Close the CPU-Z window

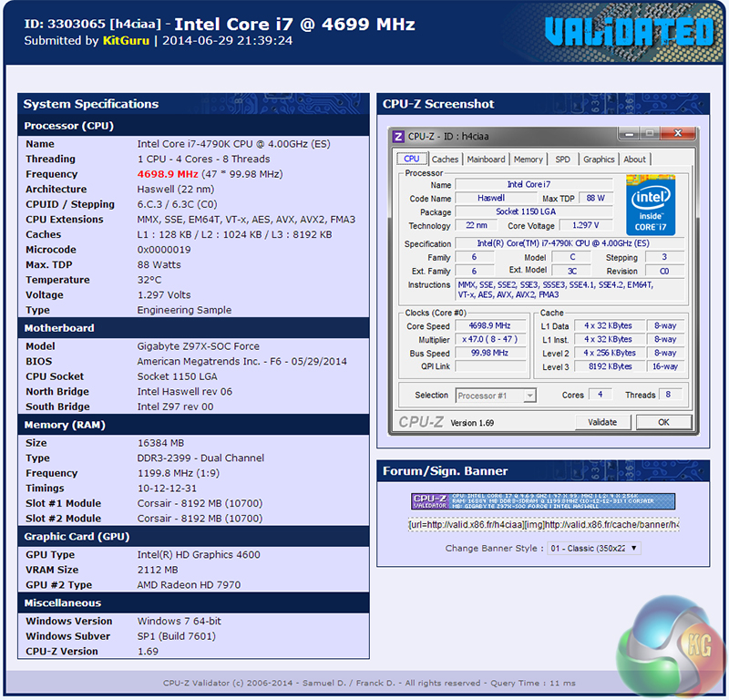(678, 134)
